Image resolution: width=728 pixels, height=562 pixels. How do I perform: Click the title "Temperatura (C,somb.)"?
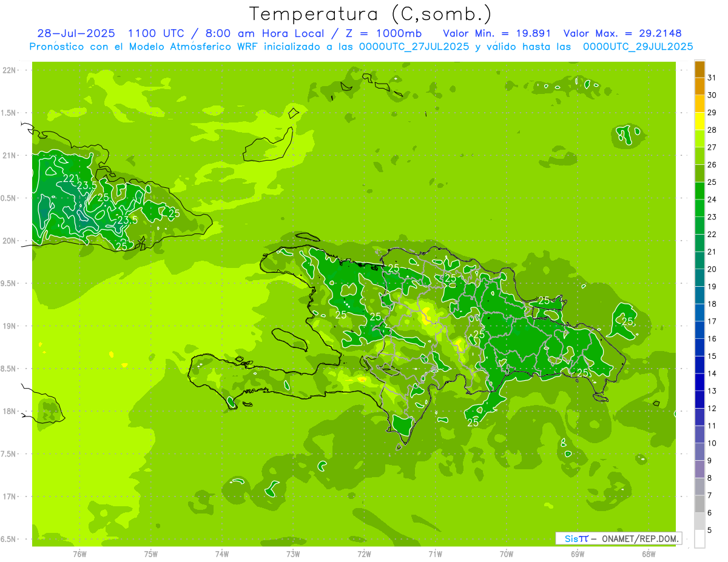[370, 14]
